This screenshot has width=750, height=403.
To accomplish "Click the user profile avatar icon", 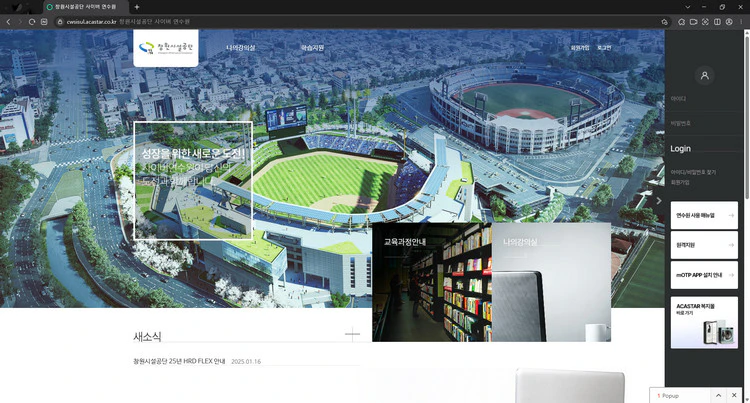I will 705,75.
